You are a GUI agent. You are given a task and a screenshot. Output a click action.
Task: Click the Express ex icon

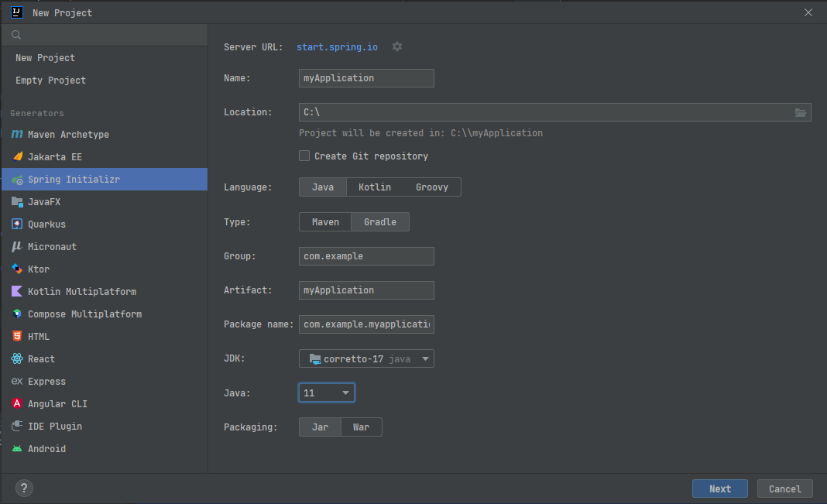tap(17, 381)
